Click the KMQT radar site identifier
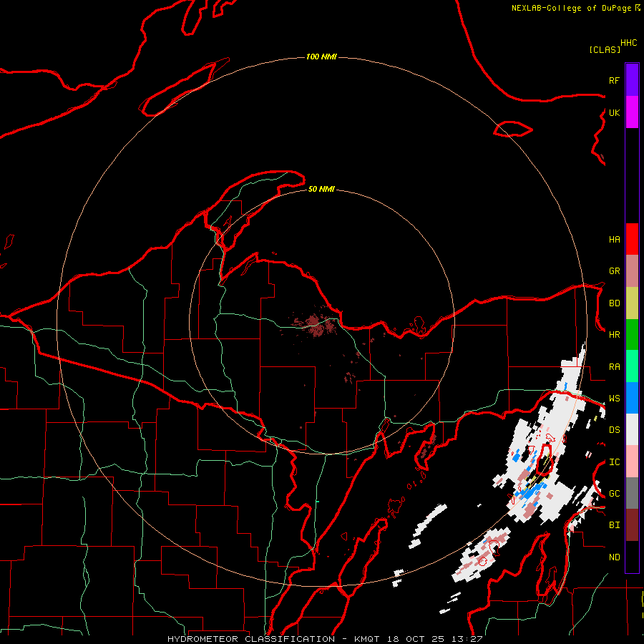The image size is (644, 644). [x=367, y=639]
